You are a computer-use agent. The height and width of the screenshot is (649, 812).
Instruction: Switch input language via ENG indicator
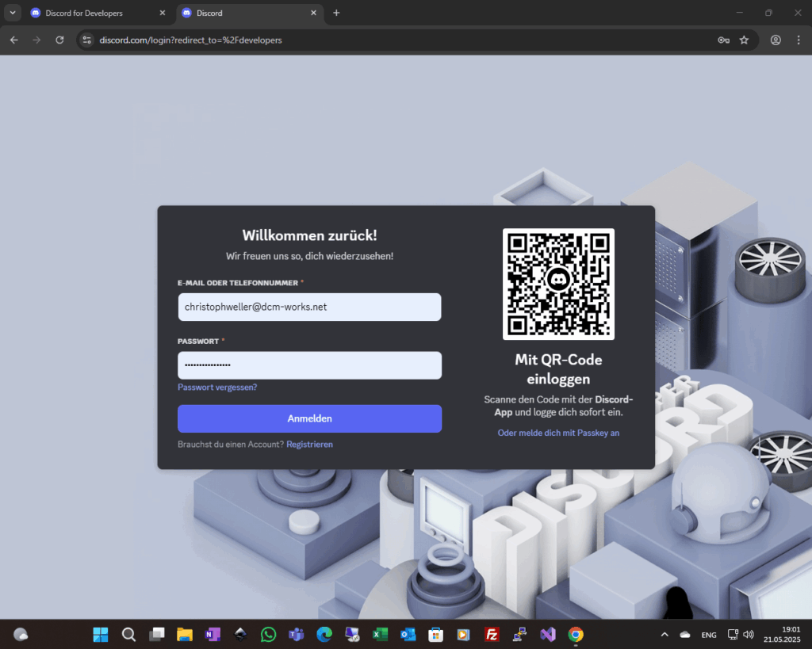point(709,635)
